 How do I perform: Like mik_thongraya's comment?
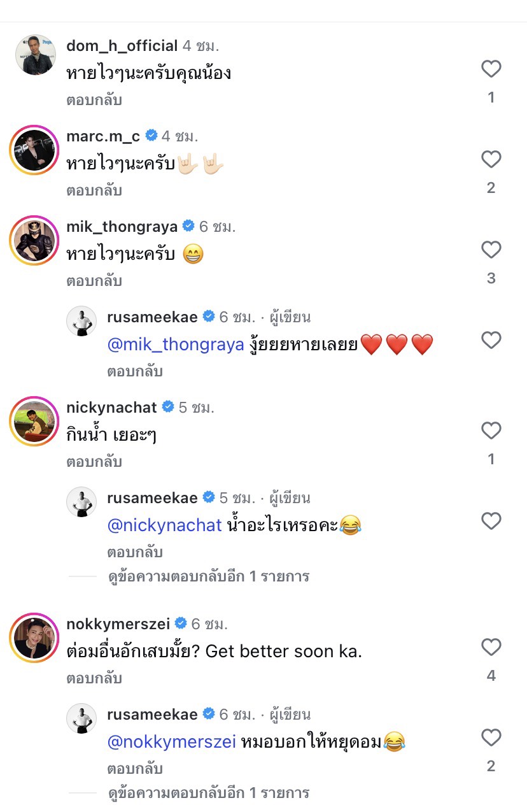pos(491,250)
